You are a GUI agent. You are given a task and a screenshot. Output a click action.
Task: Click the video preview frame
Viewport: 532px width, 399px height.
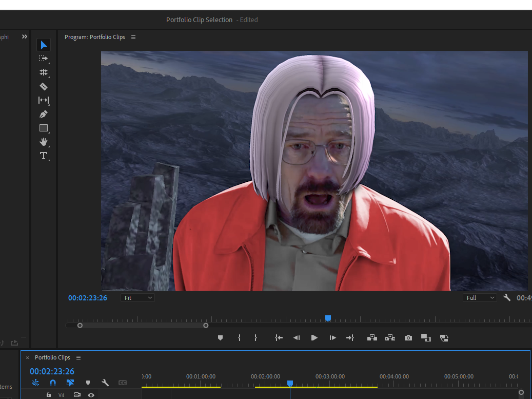click(314, 171)
